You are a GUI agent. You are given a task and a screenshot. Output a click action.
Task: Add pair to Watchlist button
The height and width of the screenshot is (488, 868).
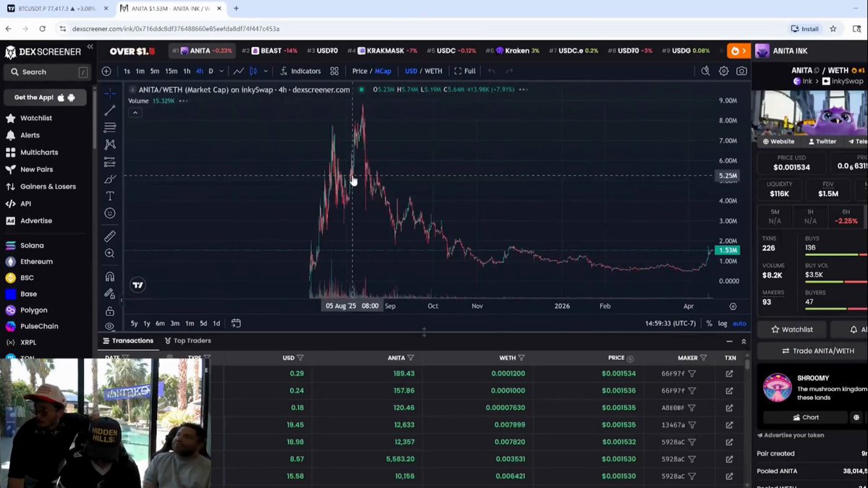pyautogui.click(x=791, y=329)
